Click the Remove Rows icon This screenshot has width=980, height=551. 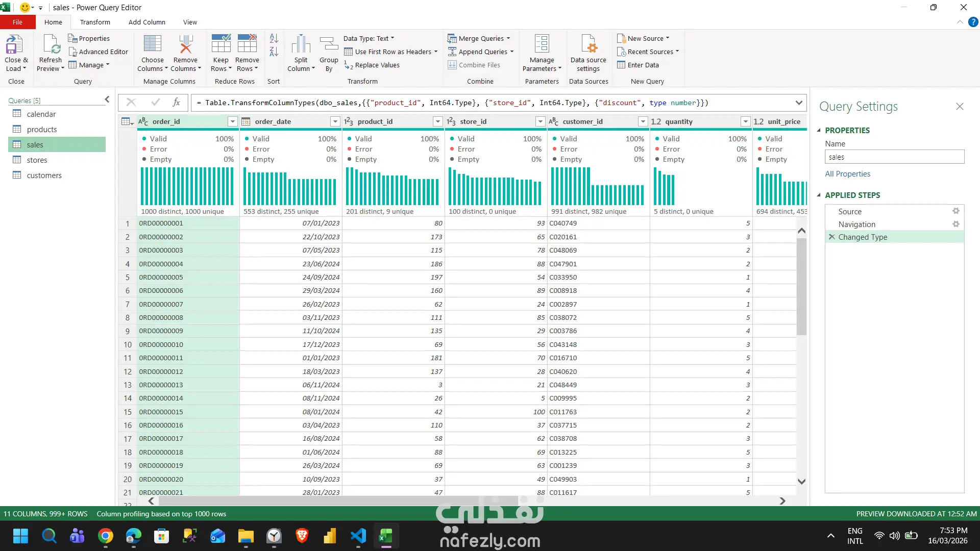click(x=247, y=44)
